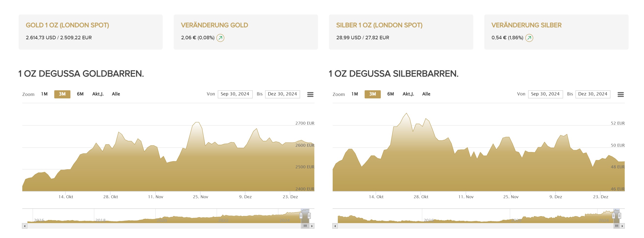This screenshot has width=644, height=238.
Task: Switch gold chart to Alle range
Action: pyautogui.click(x=116, y=94)
